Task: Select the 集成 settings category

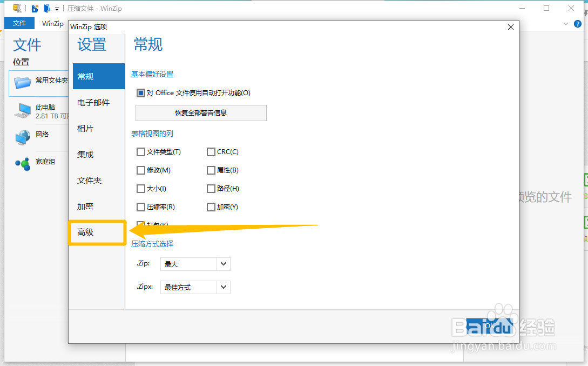Action: coord(99,154)
